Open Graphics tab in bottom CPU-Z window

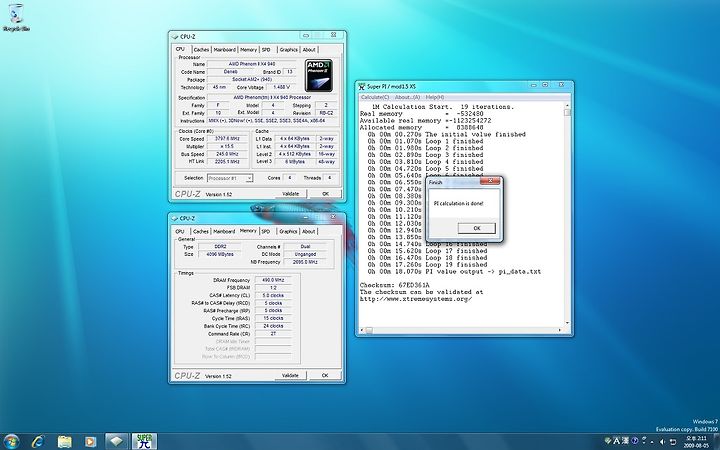[x=288, y=231]
